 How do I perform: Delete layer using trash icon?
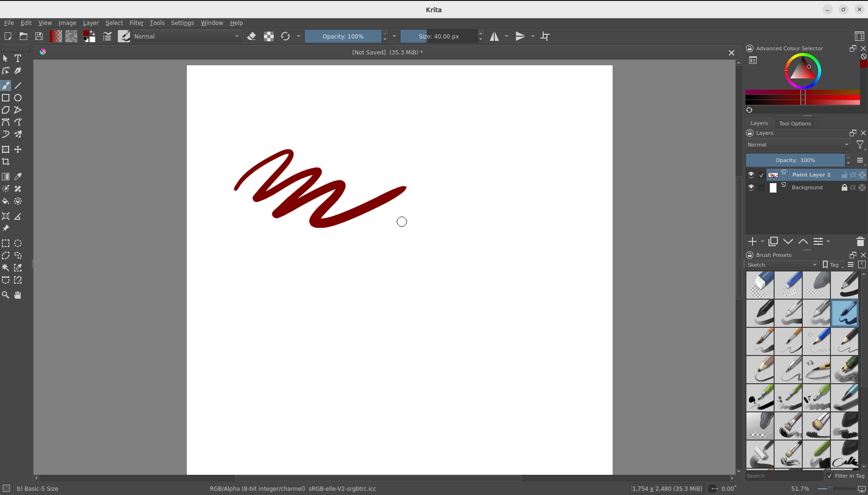(x=860, y=241)
